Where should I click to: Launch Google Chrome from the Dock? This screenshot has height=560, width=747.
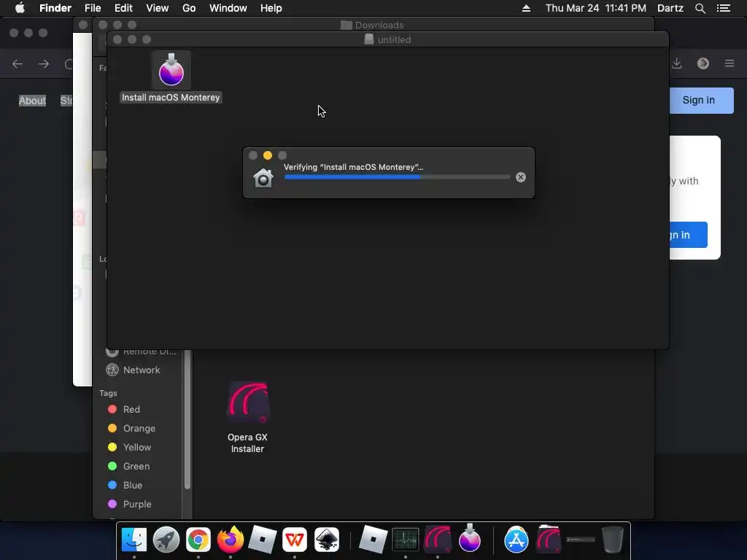tap(198, 540)
